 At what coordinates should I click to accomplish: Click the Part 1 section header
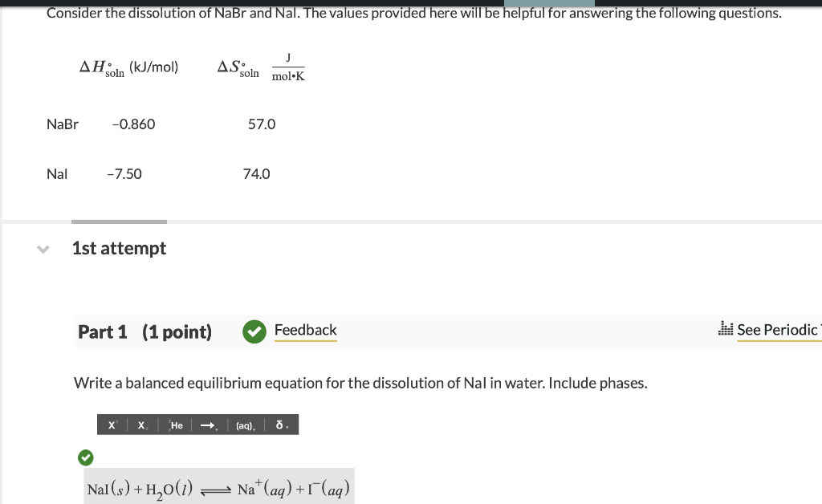tap(103, 331)
